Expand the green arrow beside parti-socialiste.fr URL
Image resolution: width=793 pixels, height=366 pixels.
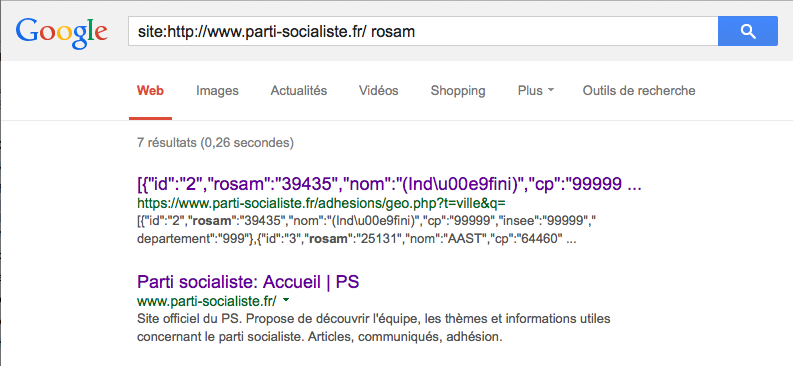pos(286,301)
